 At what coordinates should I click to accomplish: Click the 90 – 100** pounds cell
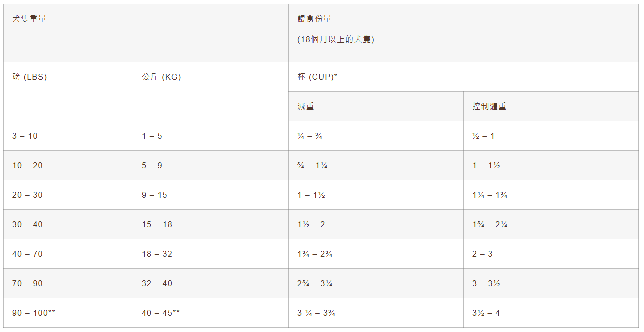[34, 313]
